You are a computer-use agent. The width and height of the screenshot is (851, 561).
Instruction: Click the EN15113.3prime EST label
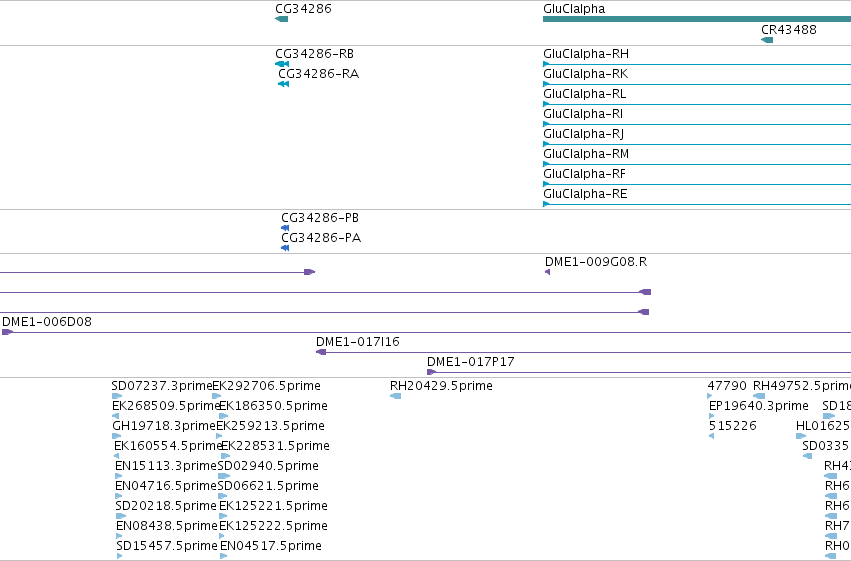point(166,466)
